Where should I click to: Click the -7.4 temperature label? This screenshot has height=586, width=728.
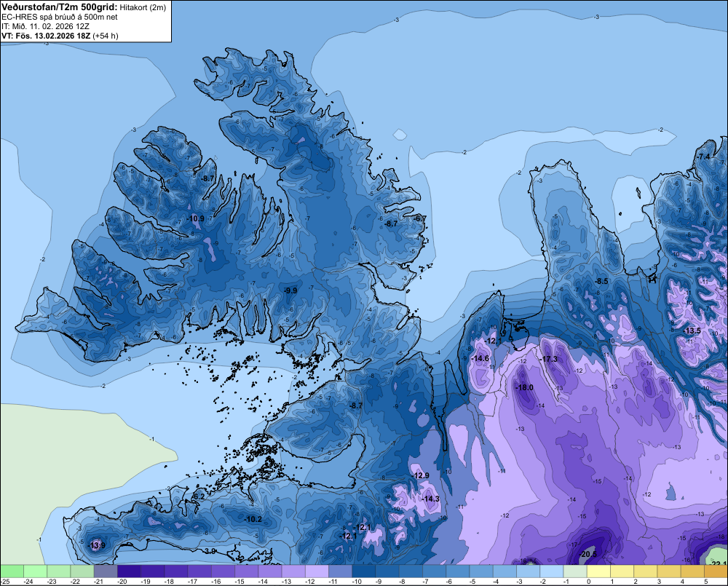tap(703, 157)
